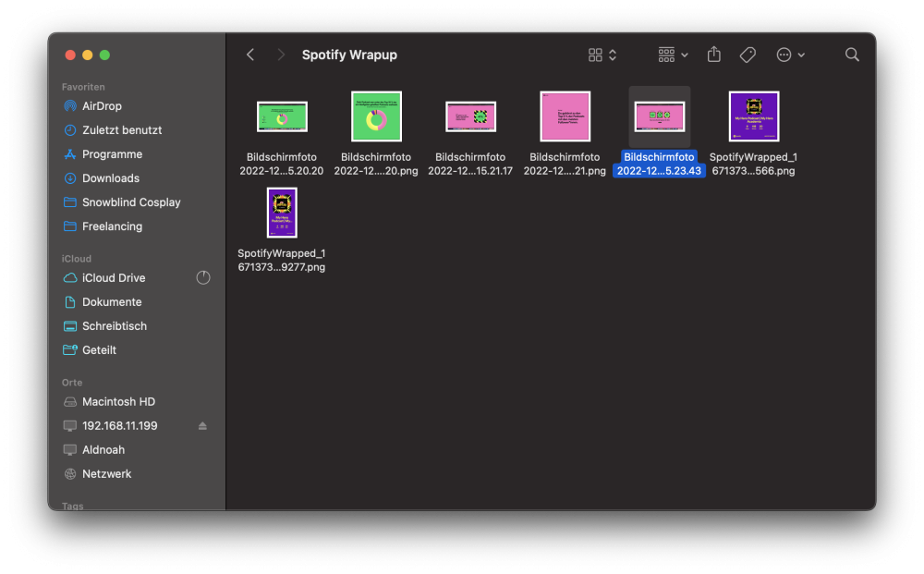The image size is (924, 574).
Task: Expand the grouping dropdown chevron
Action: [x=684, y=55]
